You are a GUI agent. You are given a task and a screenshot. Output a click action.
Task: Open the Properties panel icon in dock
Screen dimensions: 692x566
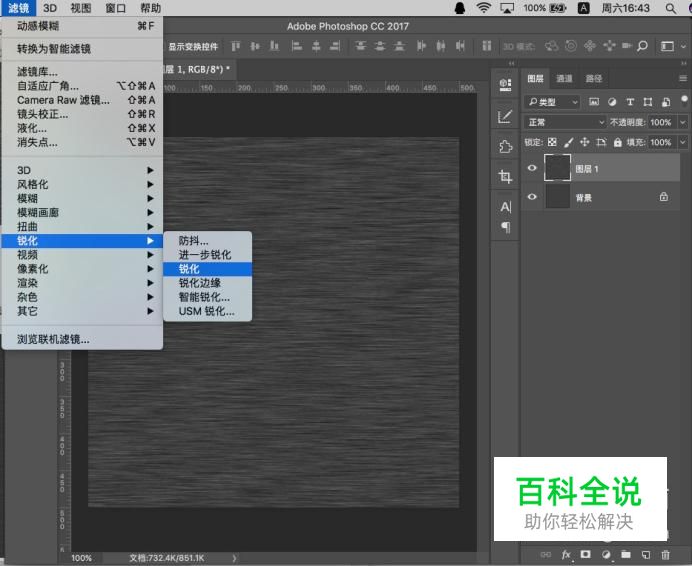(505, 84)
